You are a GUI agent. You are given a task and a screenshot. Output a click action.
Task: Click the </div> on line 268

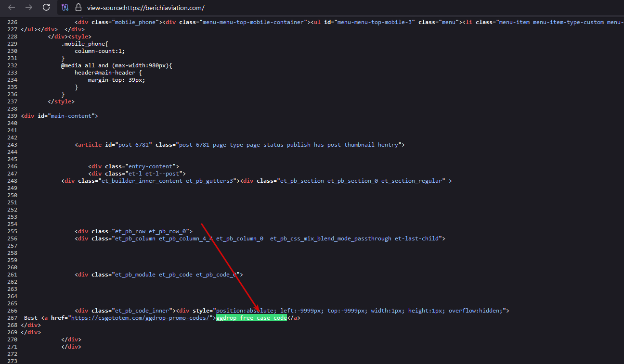[31, 325]
